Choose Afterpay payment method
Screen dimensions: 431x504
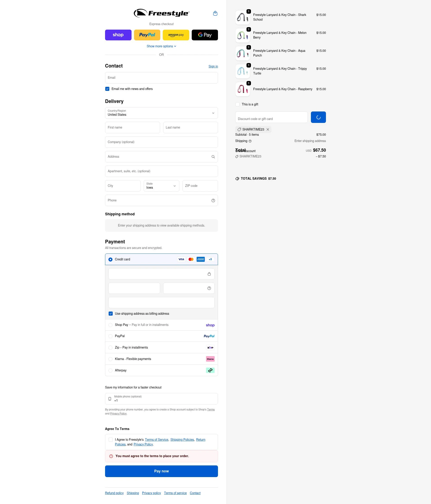(110, 370)
